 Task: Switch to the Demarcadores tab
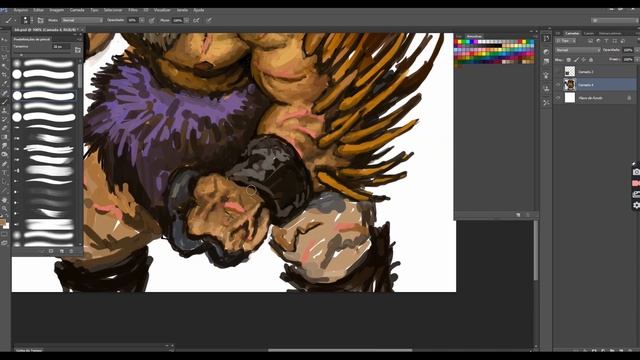coord(610,33)
